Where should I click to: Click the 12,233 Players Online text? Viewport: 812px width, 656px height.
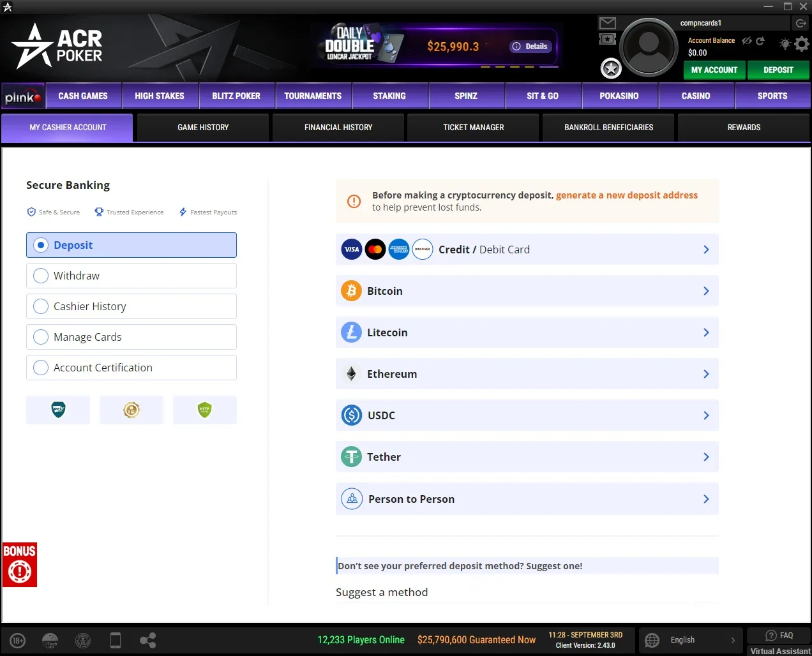tap(361, 640)
